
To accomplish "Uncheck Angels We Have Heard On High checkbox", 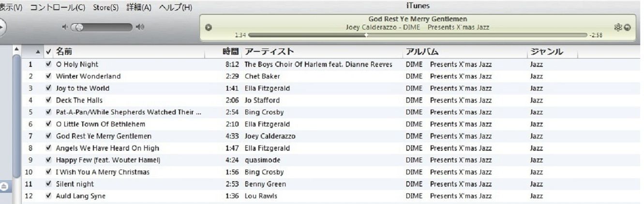I will click(x=48, y=148).
